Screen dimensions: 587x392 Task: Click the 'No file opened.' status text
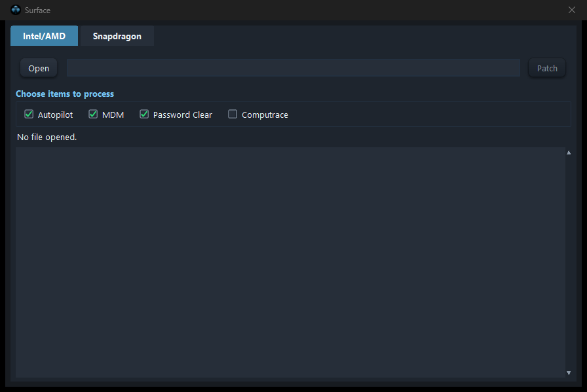click(x=47, y=137)
